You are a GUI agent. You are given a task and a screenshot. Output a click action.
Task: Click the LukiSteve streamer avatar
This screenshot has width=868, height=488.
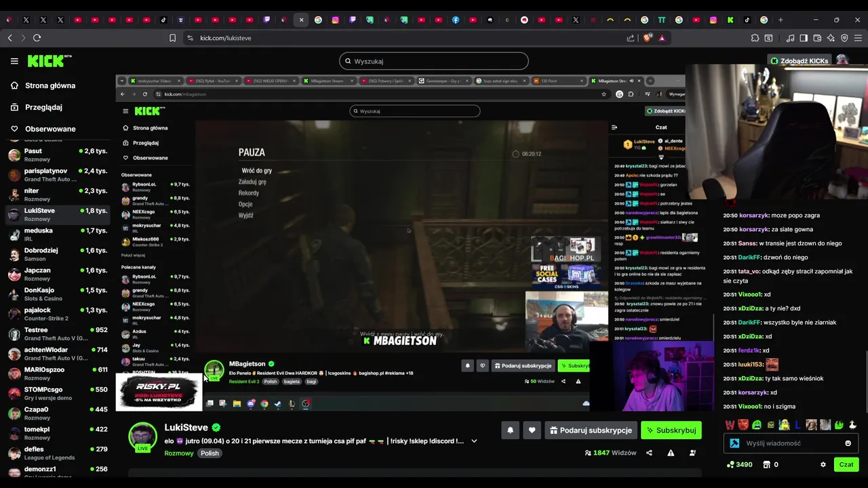point(142,436)
